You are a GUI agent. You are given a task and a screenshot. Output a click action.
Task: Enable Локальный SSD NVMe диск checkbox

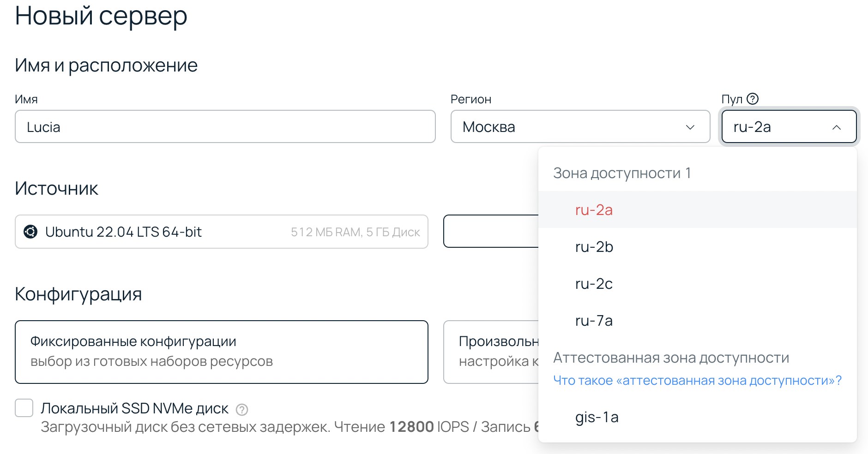coord(24,408)
